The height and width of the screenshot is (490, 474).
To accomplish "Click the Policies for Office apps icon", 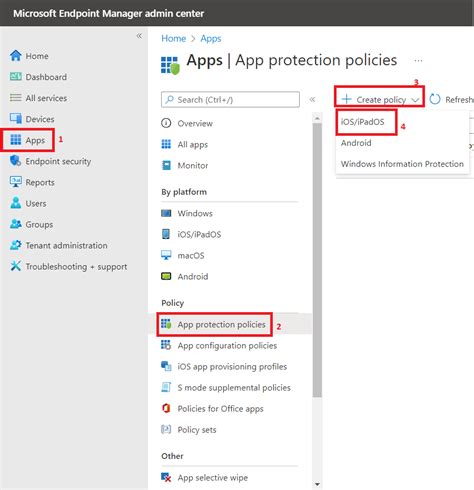I will [166, 408].
